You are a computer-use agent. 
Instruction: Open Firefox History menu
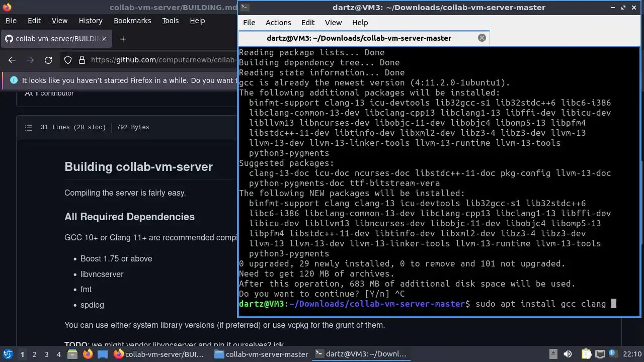[x=91, y=21]
